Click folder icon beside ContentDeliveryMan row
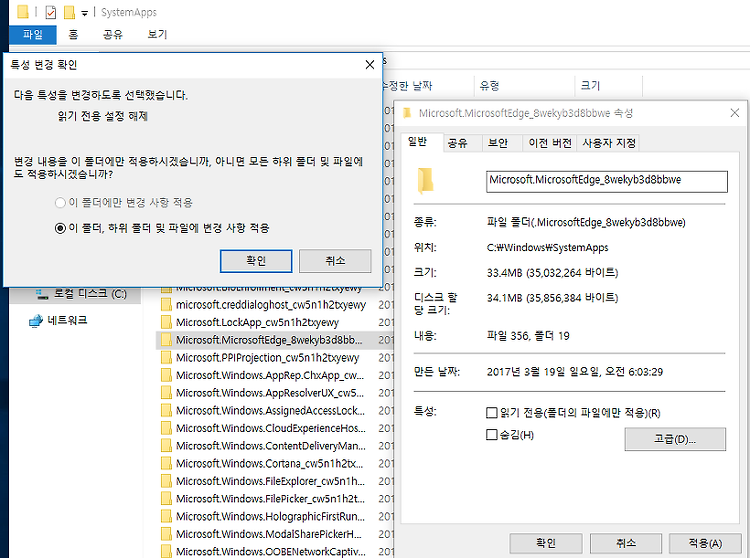Viewport: 750px width, 558px height. click(166, 446)
